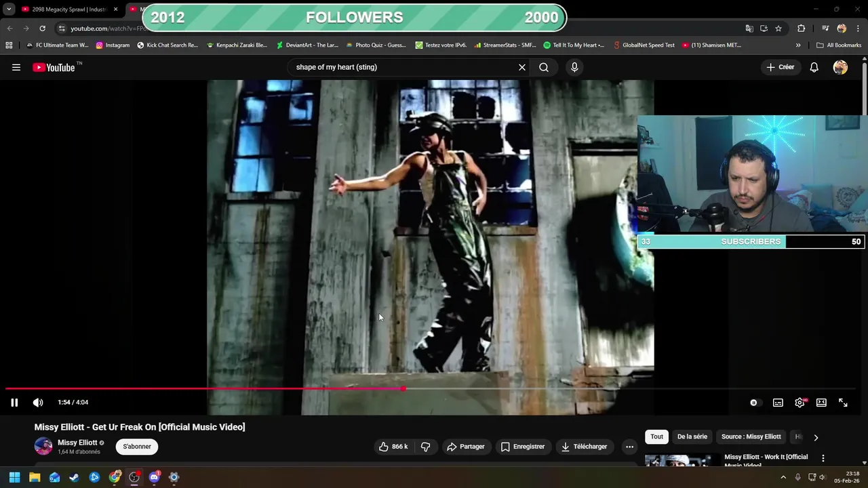Open the Missy Elliott channel name link
Screen dimensions: 868x488
(77, 443)
